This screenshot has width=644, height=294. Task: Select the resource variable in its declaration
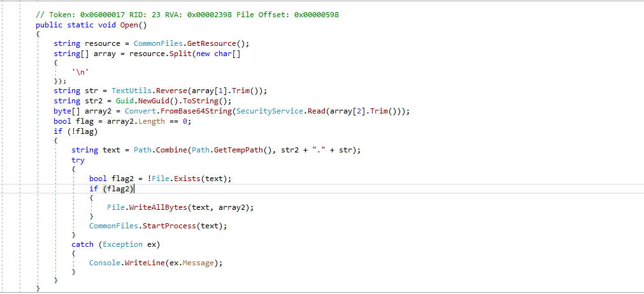pyautogui.click(x=103, y=43)
